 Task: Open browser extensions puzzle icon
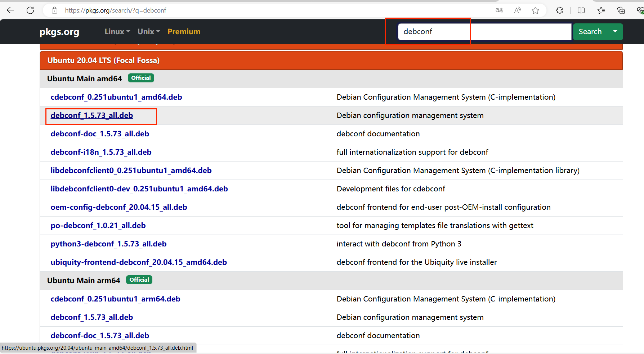point(559,10)
